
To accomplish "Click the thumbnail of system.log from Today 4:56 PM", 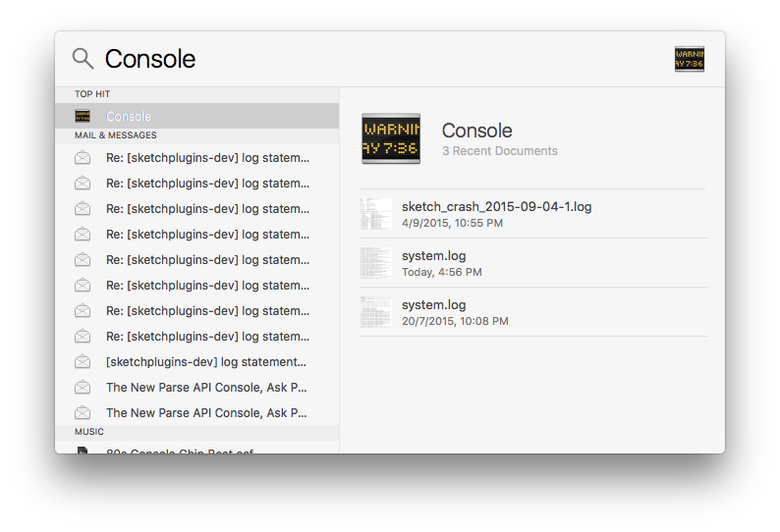I will coord(376,263).
